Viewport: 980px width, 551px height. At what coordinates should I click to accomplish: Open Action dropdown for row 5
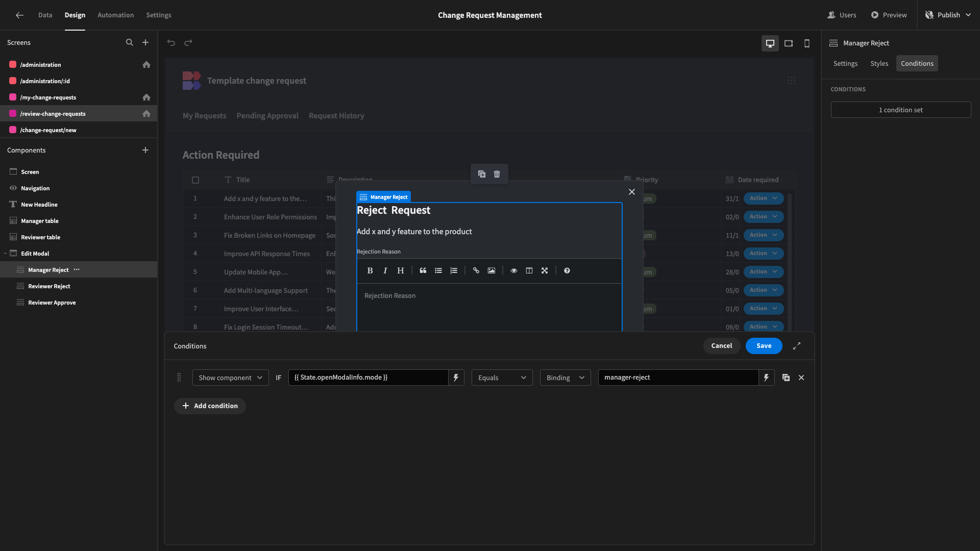tap(764, 272)
